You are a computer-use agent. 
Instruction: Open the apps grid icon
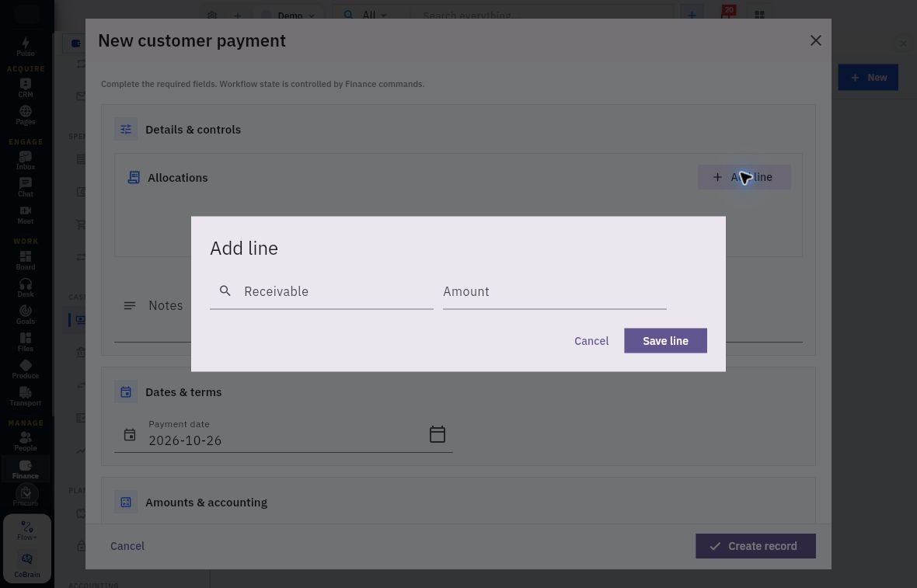759,16
